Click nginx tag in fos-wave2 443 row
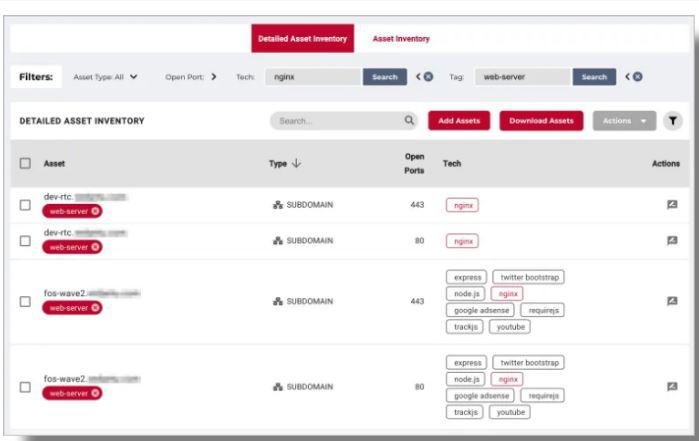 [507, 294]
